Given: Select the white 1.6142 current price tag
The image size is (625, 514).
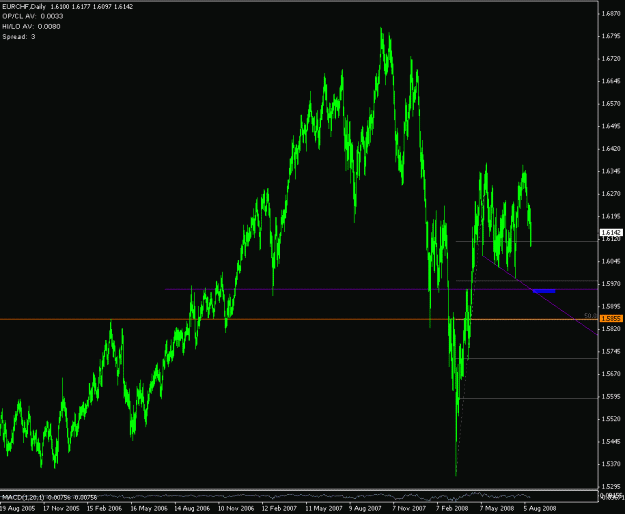Looking at the screenshot, I should pyautogui.click(x=611, y=232).
